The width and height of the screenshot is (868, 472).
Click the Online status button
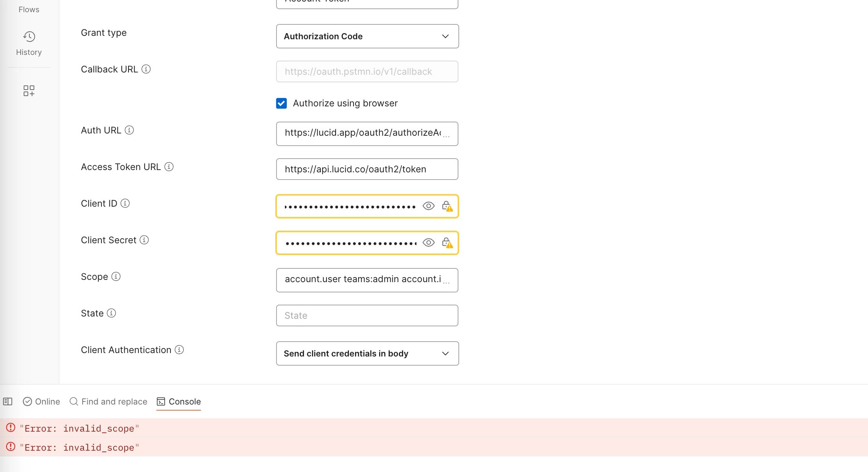tap(42, 401)
